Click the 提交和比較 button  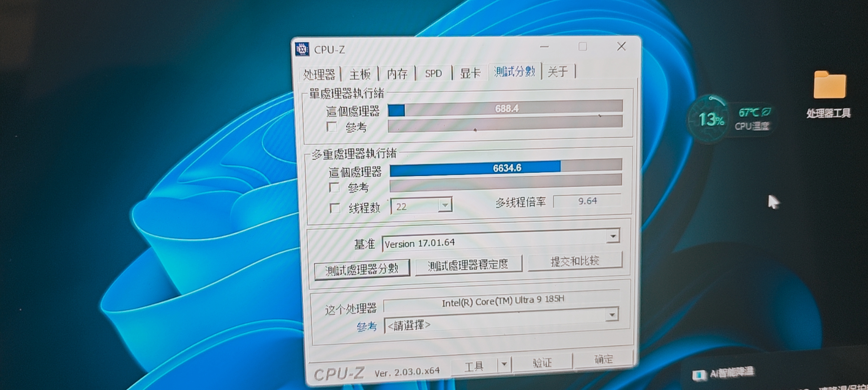[x=575, y=261]
